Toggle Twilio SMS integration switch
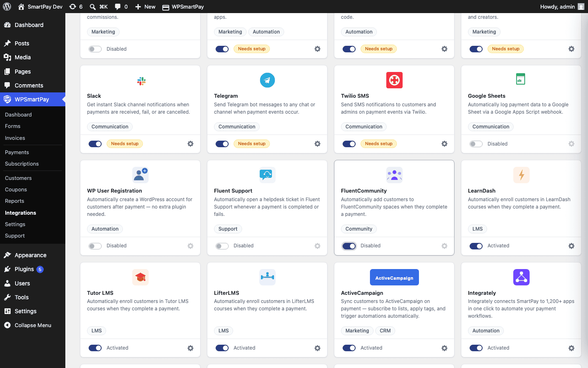 [x=349, y=144]
